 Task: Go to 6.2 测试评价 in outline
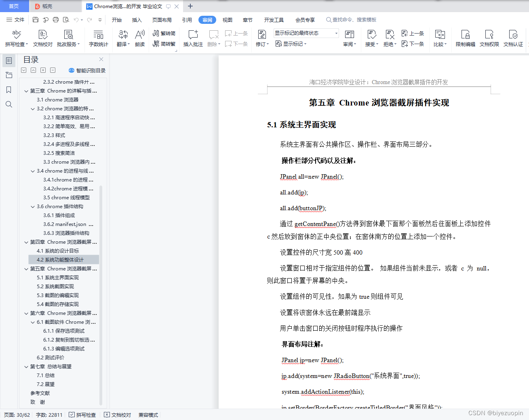pos(51,358)
